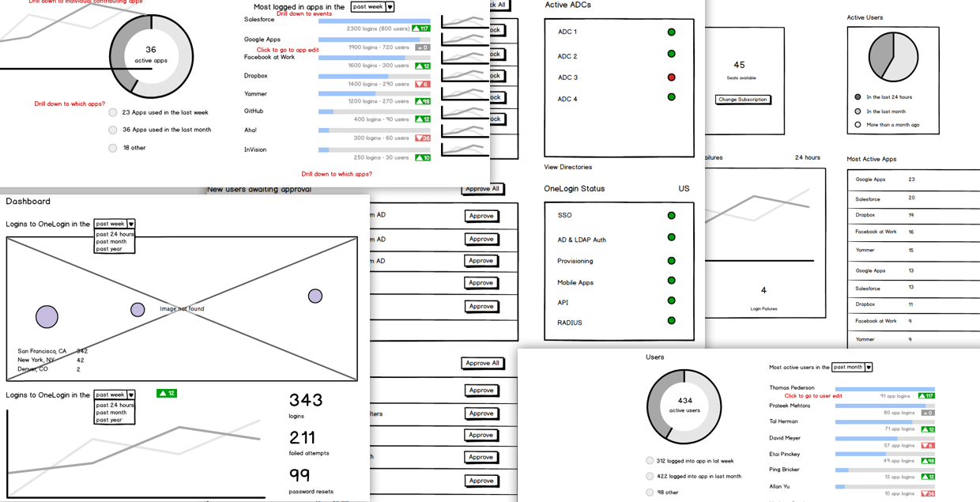Click the RADIUS status indicator dot
This screenshot has width=980, height=502.
pyautogui.click(x=671, y=321)
